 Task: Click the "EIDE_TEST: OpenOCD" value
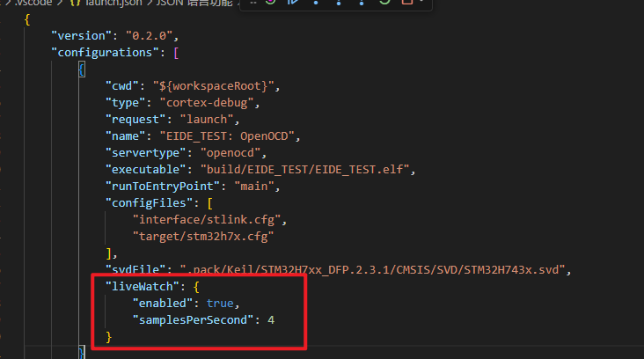(x=227, y=136)
